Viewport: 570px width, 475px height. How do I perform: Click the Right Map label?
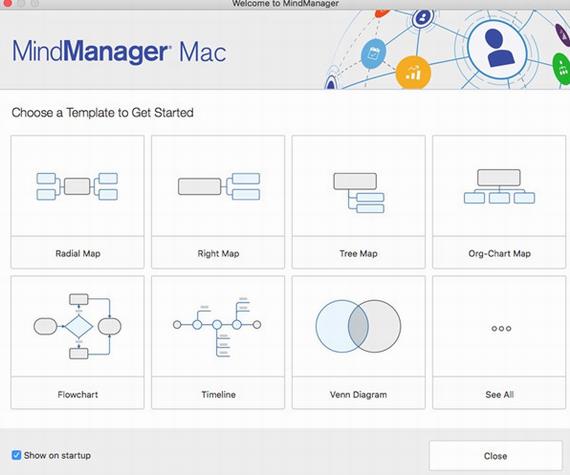pyautogui.click(x=218, y=253)
